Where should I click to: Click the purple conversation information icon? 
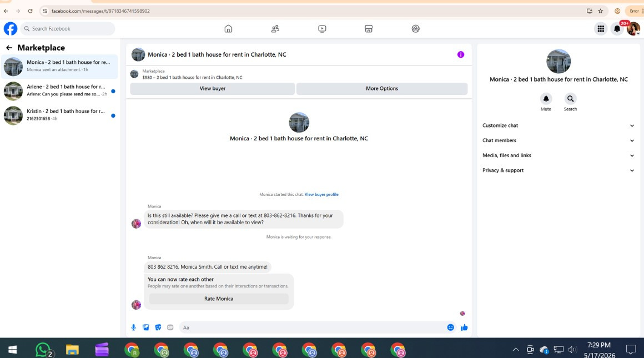click(461, 54)
